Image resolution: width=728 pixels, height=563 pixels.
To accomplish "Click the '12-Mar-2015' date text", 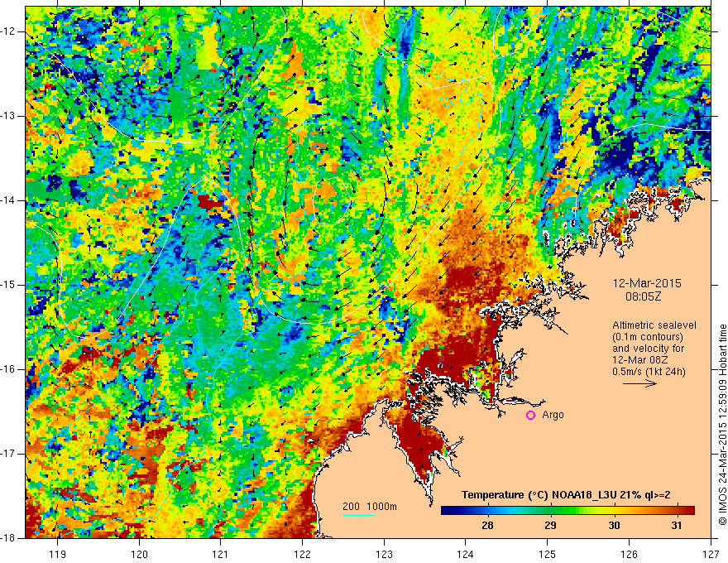I will click(x=647, y=283).
